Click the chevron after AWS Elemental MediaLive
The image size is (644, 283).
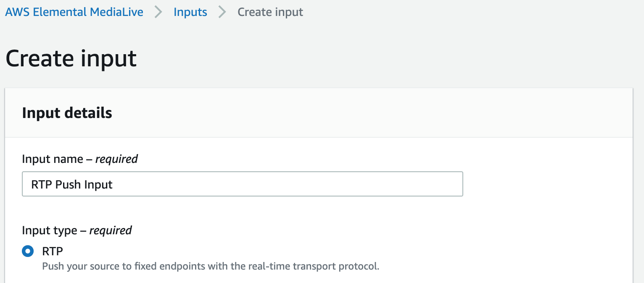point(158,12)
